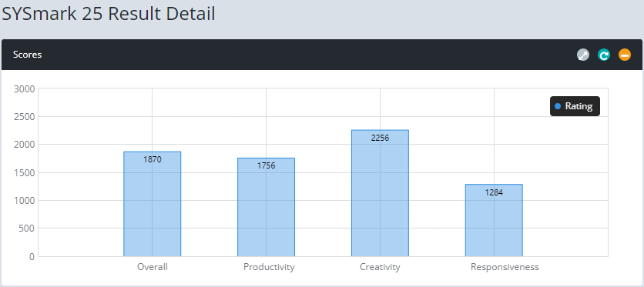Collapse the Scores panel with orange minus icon

pyautogui.click(x=625, y=55)
